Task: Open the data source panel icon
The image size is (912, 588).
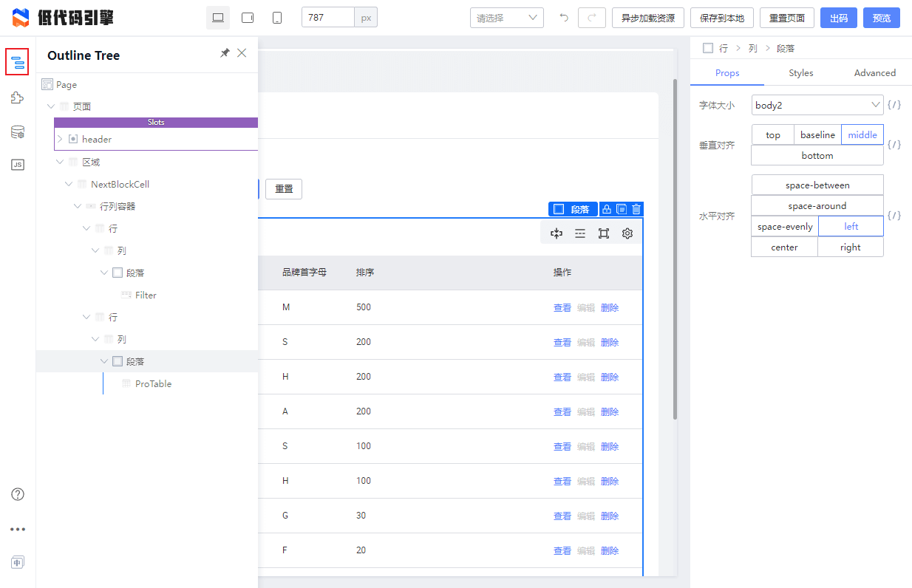Action: click(18, 132)
